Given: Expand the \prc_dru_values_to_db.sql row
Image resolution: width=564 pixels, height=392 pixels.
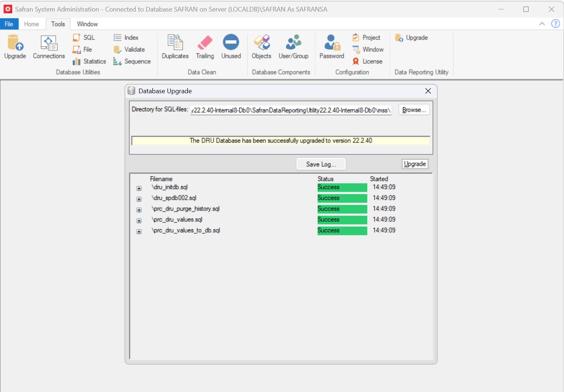Looking at the screenshot, I should (x=139, y=231).
